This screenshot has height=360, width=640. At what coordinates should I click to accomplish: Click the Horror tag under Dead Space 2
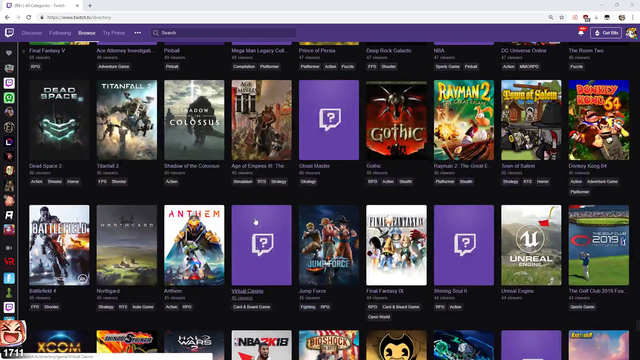coord(73,182)
